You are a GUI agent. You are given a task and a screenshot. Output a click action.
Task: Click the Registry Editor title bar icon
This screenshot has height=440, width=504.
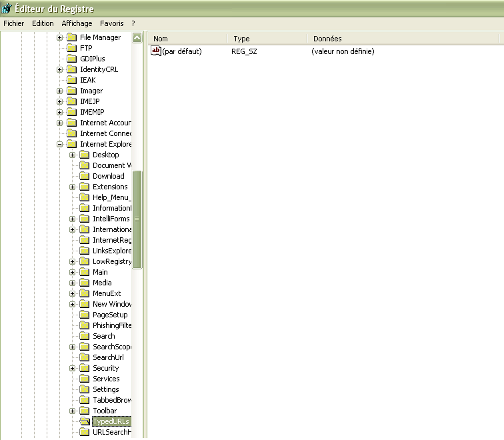tap(7, 9)
